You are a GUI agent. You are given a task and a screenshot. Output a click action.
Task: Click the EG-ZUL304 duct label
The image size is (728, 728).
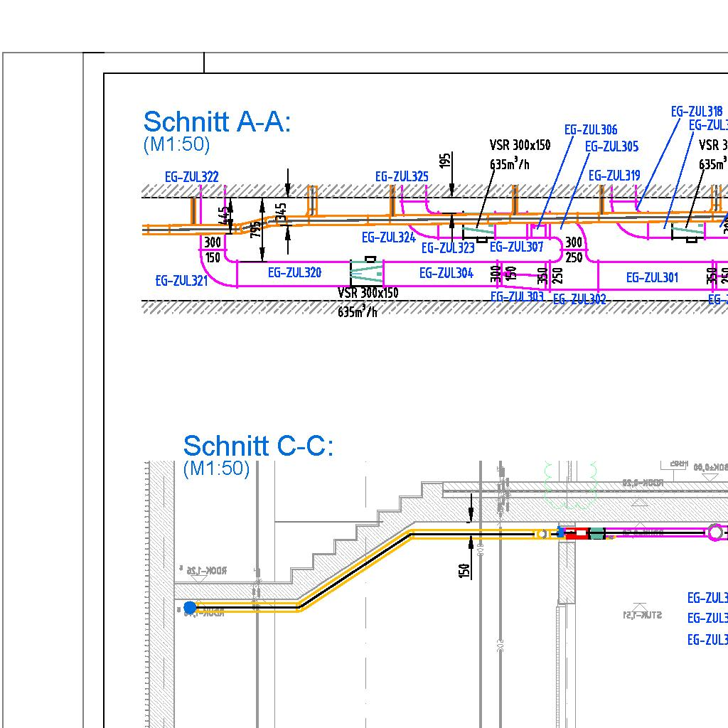coord(446,273)
